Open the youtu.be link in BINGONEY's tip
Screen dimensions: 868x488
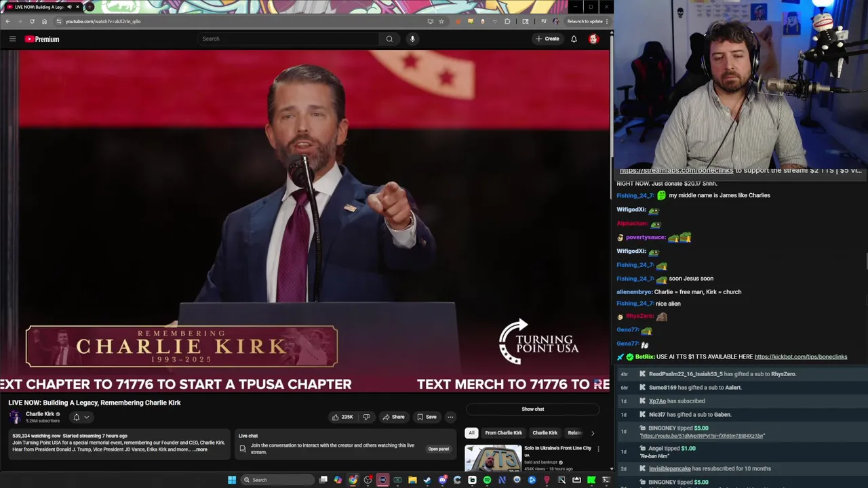click(702, 436)
